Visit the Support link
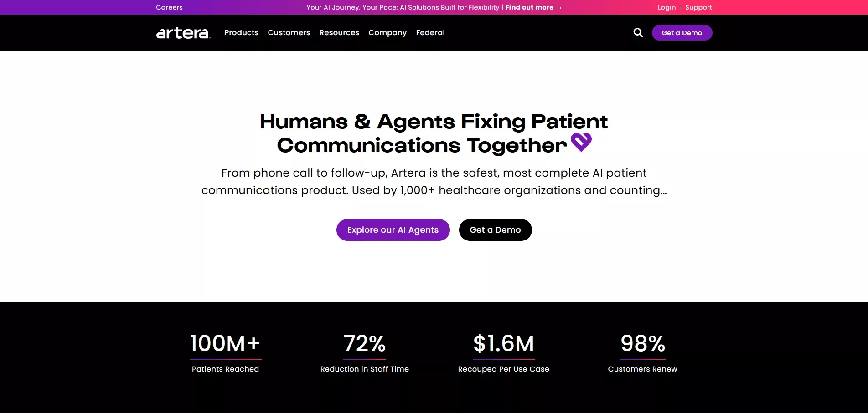 click(698, 7)
